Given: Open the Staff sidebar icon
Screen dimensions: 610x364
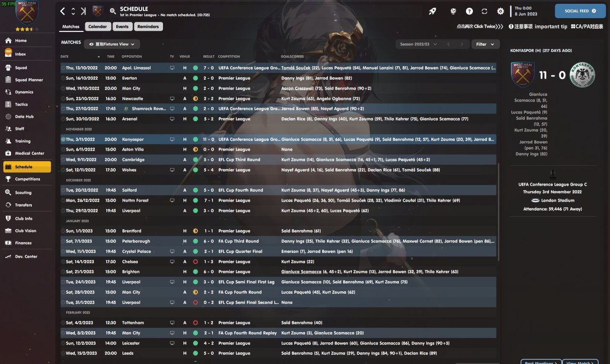Looking at the screenshot, I should (x=8, y=129).
